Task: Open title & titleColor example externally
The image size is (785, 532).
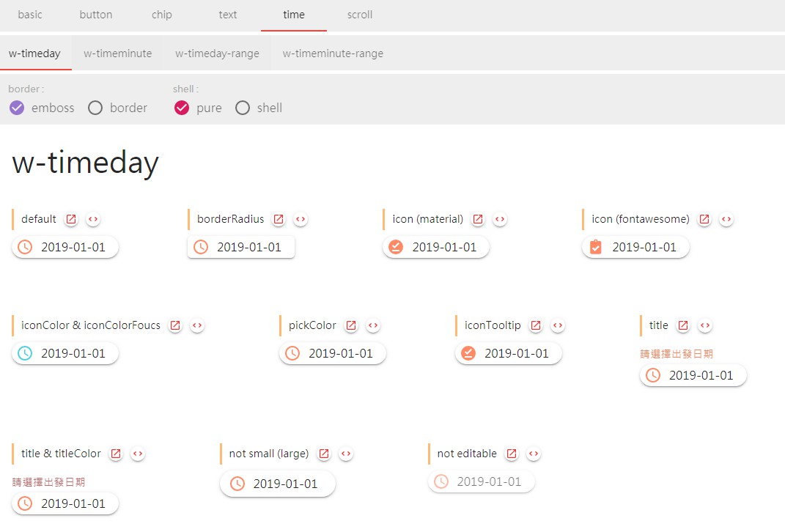Action: pyautogui.click(x=116, y=454)
